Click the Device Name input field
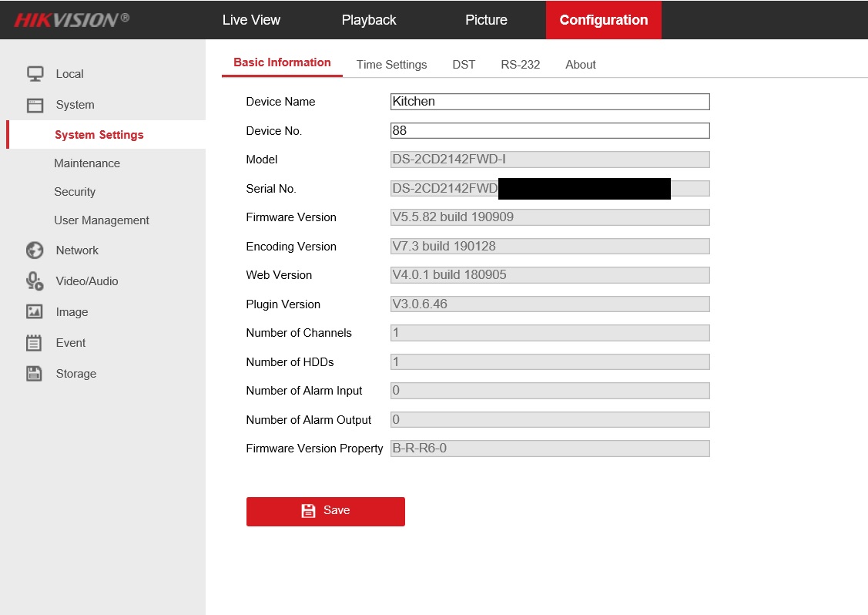Viewport: 868px width, 615px height. 550,102
